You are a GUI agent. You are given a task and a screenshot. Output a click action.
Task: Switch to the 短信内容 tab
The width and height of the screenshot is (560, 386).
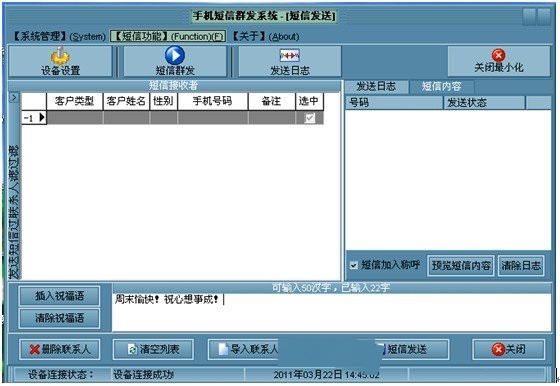[x=441, y=86]
